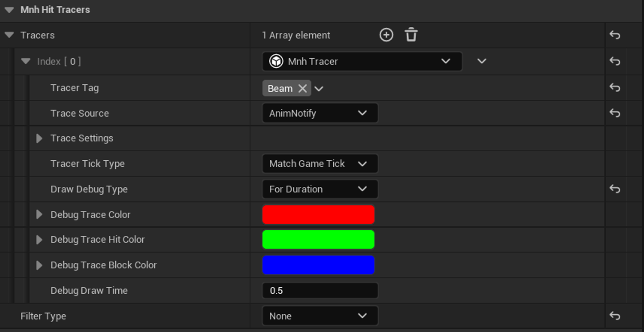The width and height of the screenshot is (644, 332).
Task: Open the red Debug Trace Color swatch
Action: [318, 215]
